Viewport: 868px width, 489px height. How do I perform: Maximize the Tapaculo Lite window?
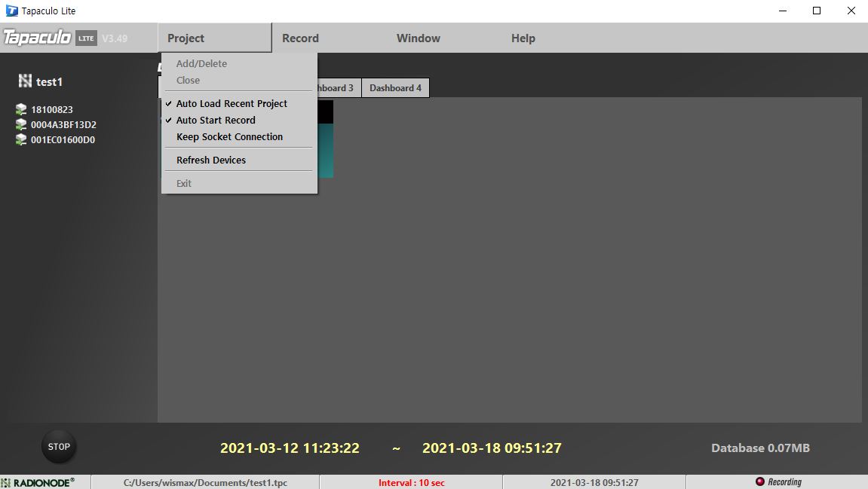tap(817, 11)
